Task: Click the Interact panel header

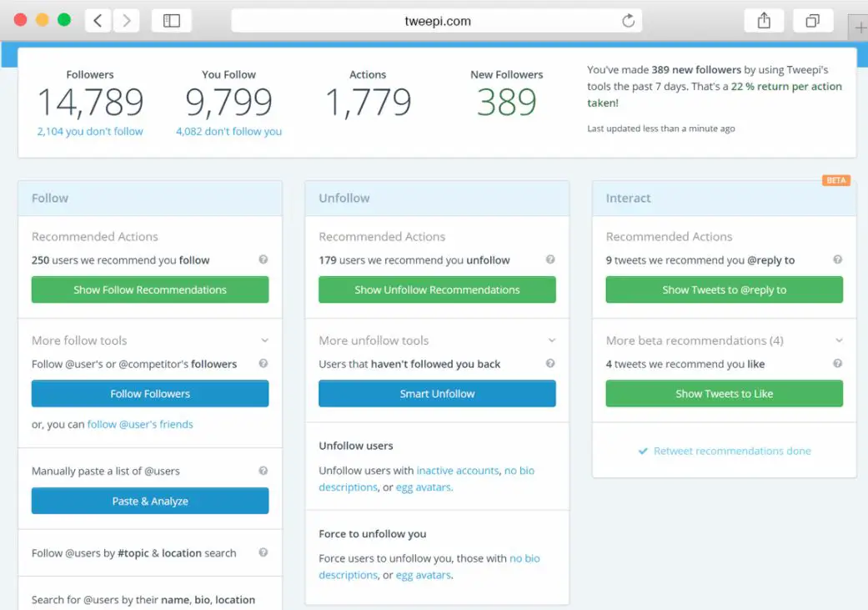Action: pyautogui.click(x=724, y=199)
